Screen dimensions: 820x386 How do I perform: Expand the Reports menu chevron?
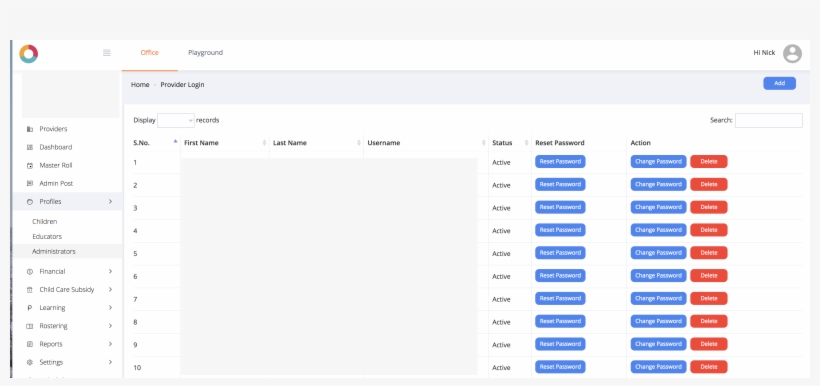pyautogui.click(x=110, y=344)
